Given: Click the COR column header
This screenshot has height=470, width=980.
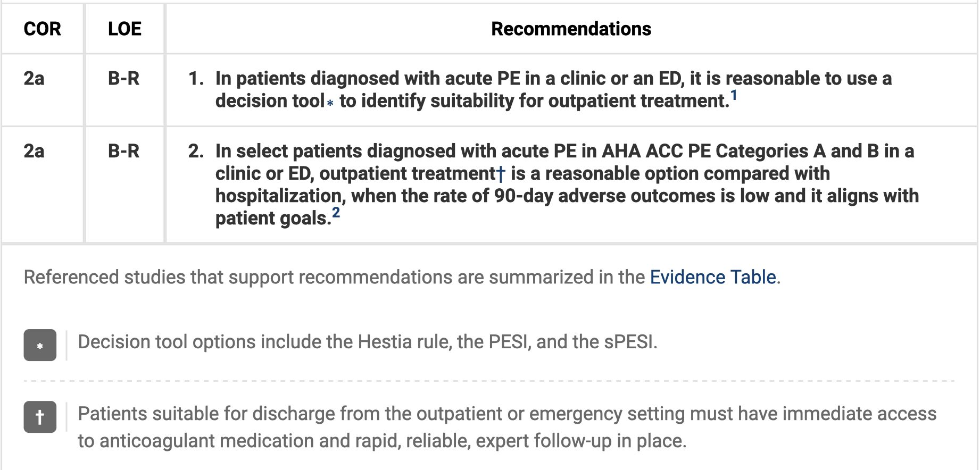Looking at the screenshot, I should point(42,29).
